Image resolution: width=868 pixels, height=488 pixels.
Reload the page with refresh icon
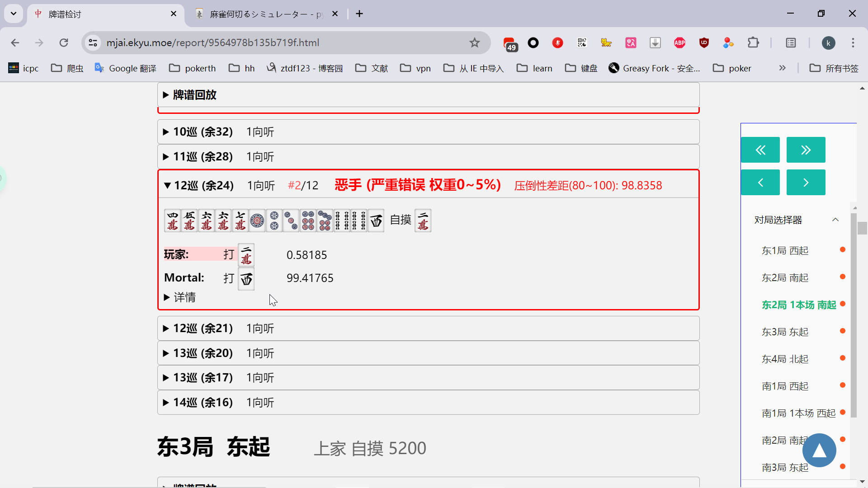pos(64,43)
